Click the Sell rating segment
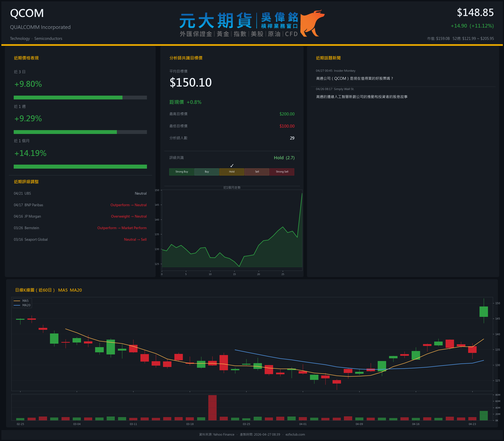Viewport: 504px width, 441px height. (x=257, y=172)
